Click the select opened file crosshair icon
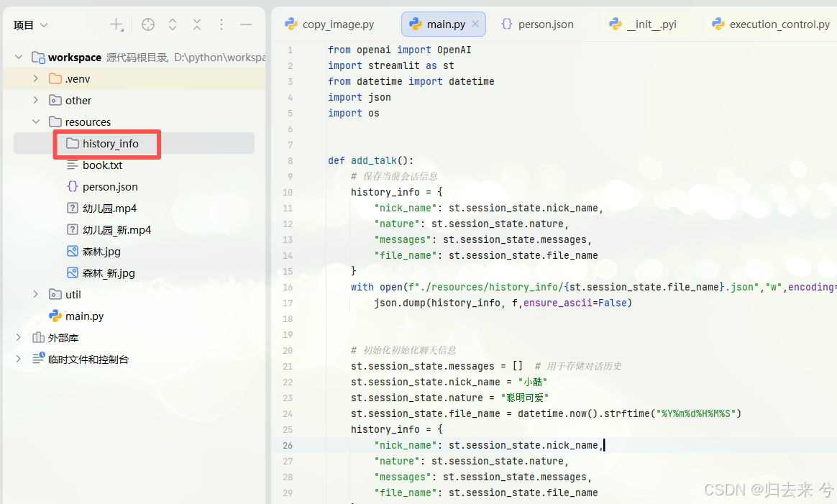Viewport: 837px width, 504px height. (148, 24)
